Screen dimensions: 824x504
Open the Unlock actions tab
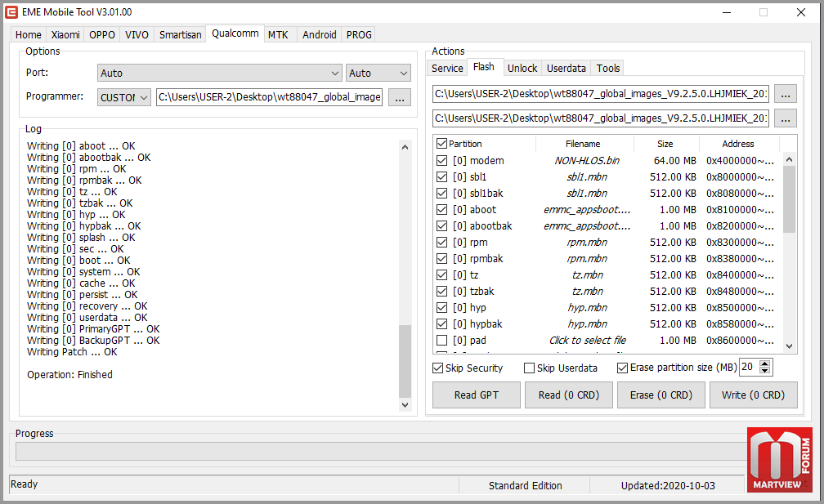[522, 69]
